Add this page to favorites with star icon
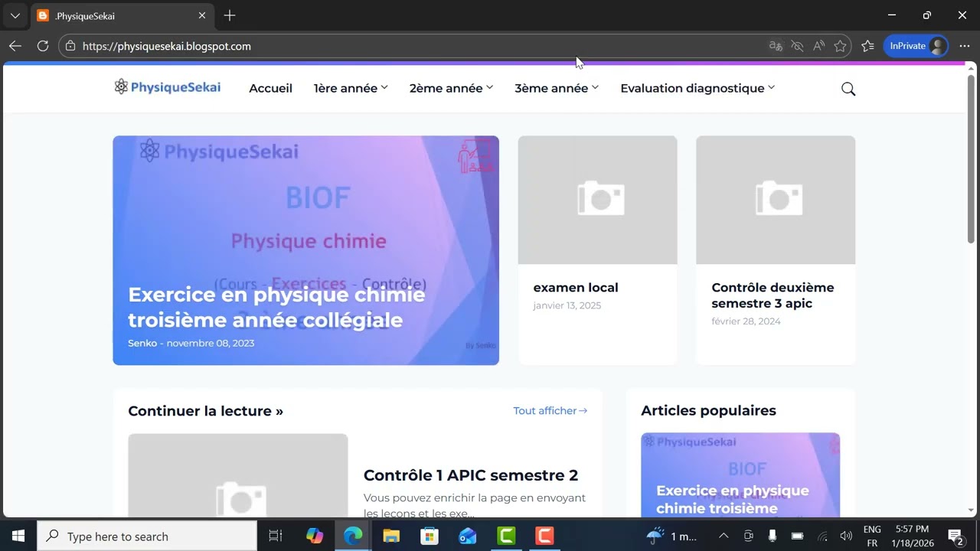Screen dimensions: 980x551 (x=840, y=46)
